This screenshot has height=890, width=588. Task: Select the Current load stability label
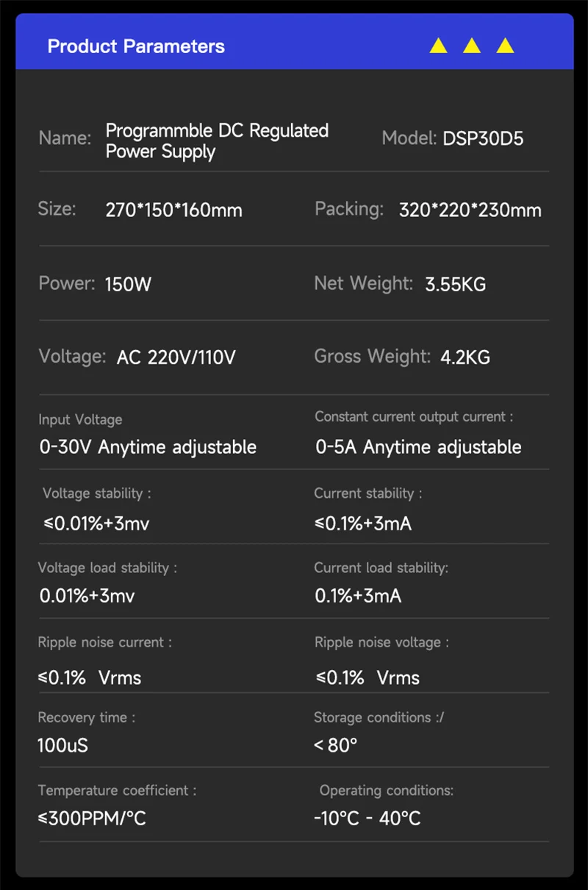(381, 568)
